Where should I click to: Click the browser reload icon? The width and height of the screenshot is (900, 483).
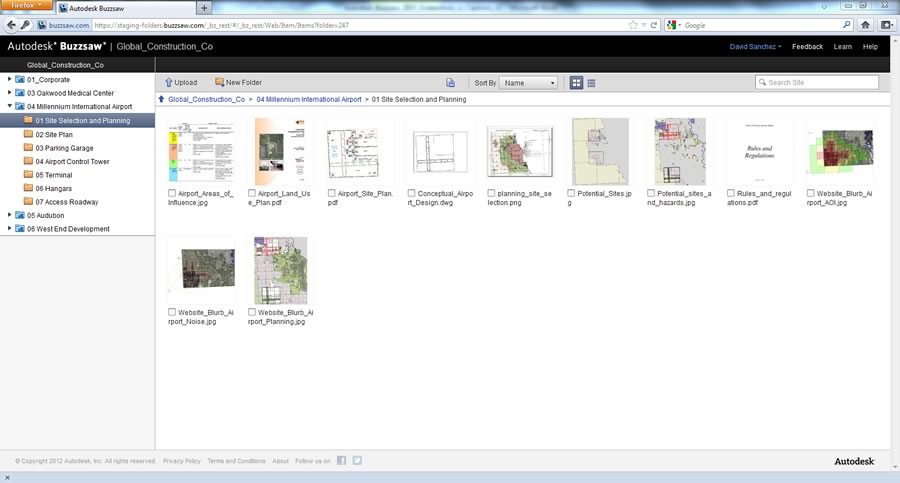[x=653, y=25]
